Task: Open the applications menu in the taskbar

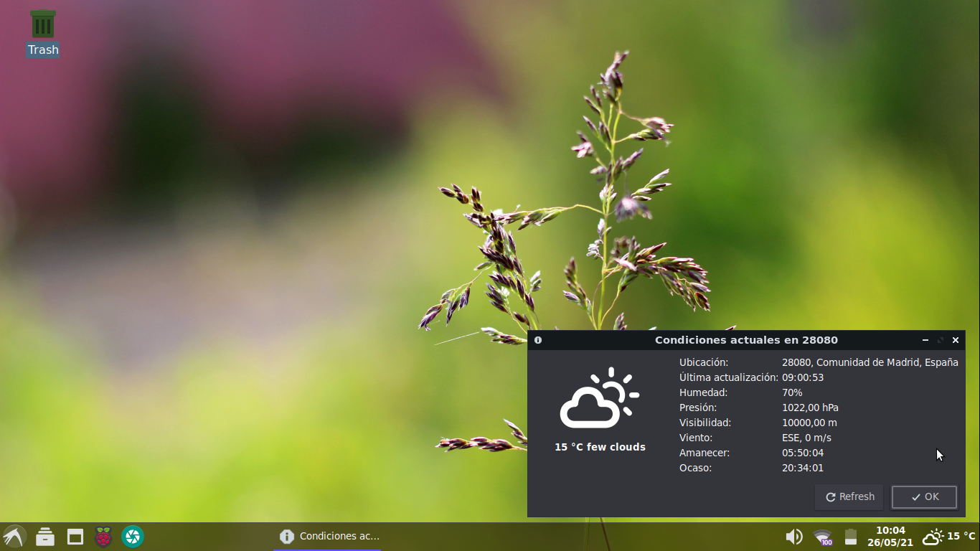Action: coord(14,536)
